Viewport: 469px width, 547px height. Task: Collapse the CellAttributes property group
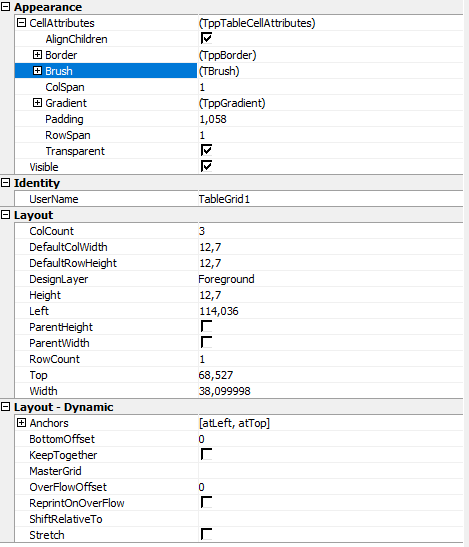coord(22,23)
